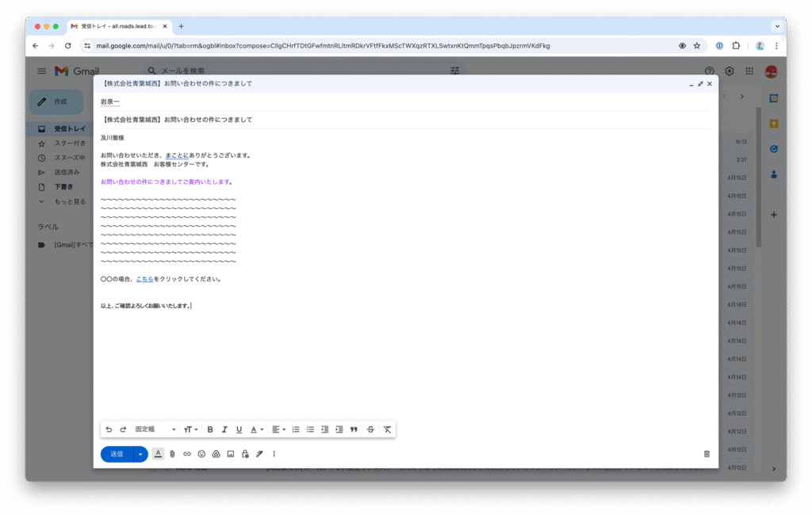Image resolution: width=812 pixels, height=515 pixels.
Task: Open Chrome extensions puzzle icon
Action: click(736, 45)
